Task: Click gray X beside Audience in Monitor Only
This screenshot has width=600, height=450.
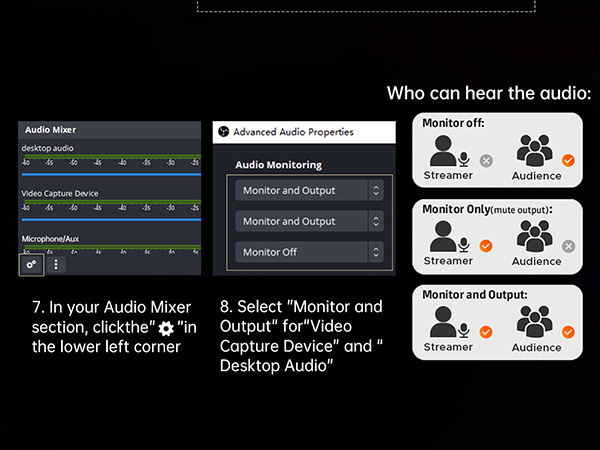Action: pyautogui.click(x=569, y=246)
